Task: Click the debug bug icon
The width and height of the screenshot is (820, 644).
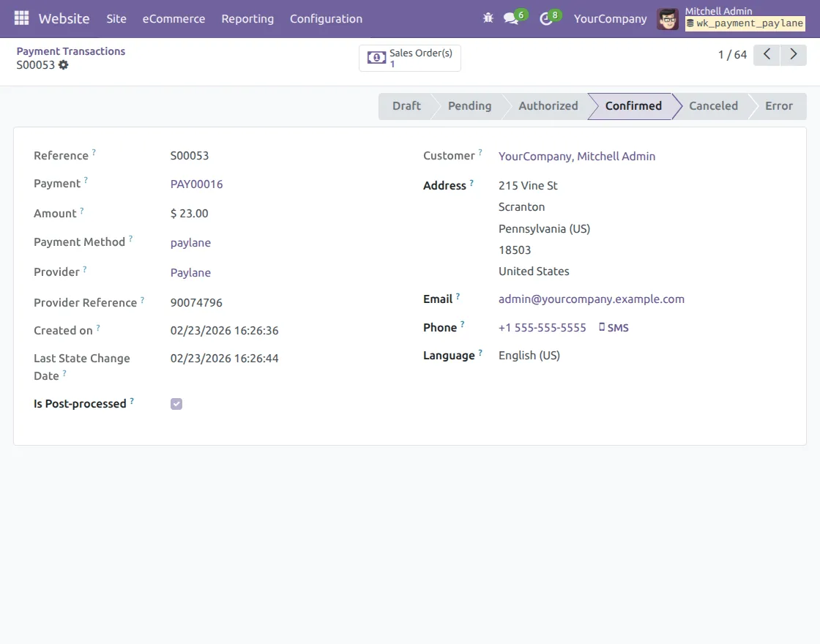Action: click(488, 18)
